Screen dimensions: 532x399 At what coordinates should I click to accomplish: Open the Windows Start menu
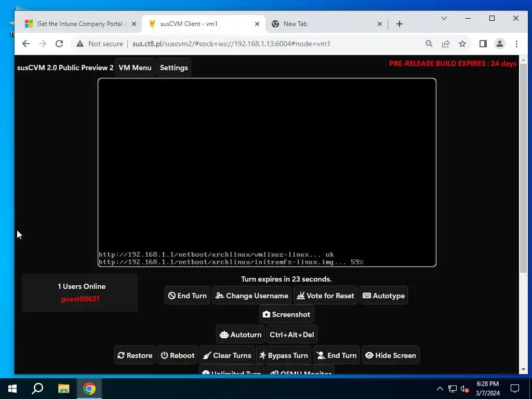pos(12,389)
